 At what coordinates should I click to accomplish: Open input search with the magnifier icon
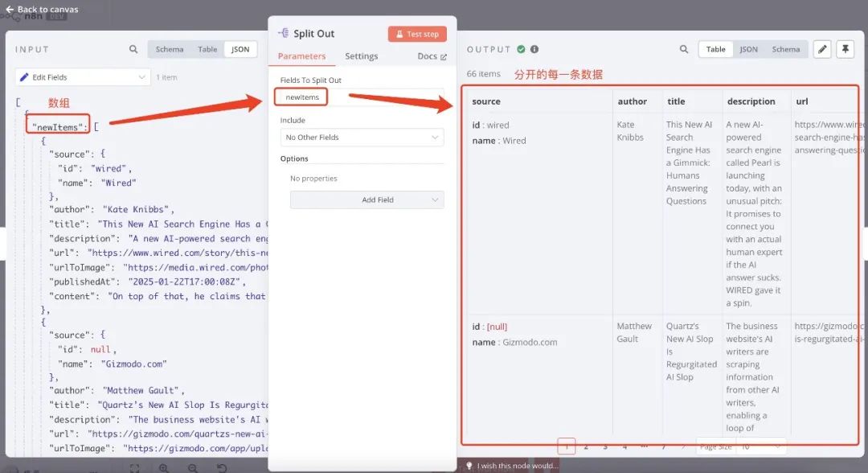point(133,49)
